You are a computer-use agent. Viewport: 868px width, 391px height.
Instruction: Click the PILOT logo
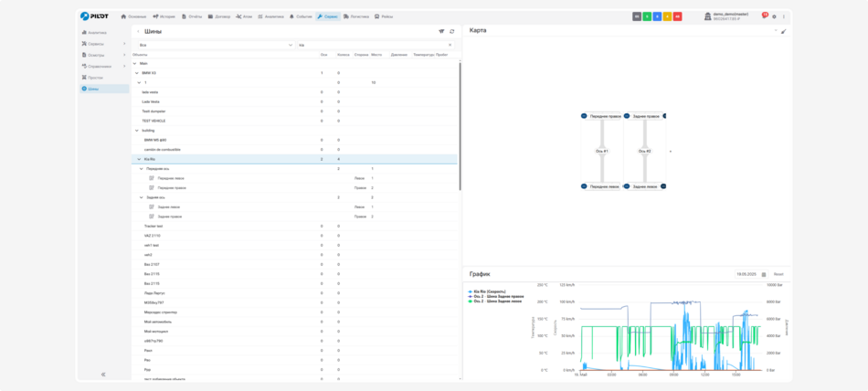(96, 16)
